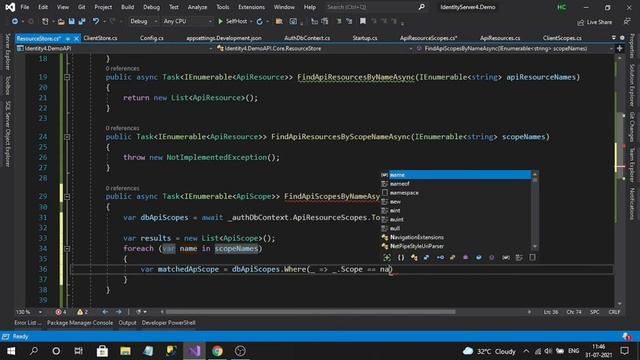Switch to the AuthDbContext.cs tab
This screenshot has height=360, width=640.
tap(307, 38)
